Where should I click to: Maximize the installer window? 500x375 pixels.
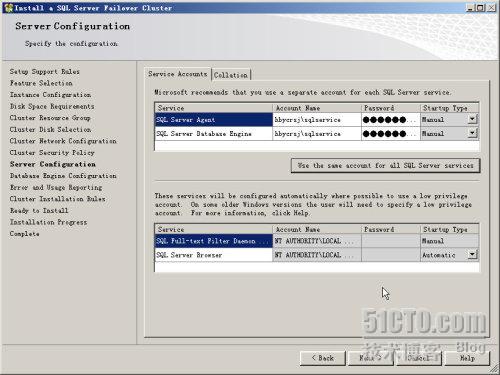480,7
